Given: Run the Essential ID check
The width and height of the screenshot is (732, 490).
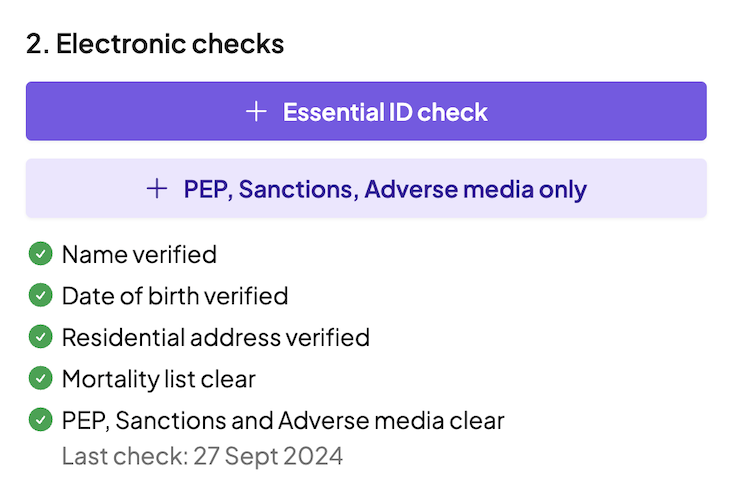Looking at the screenshot, I should (366, 111).
